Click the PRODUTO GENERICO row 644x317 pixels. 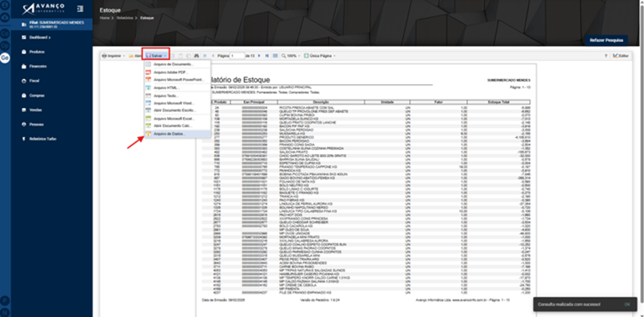point(366,137)
